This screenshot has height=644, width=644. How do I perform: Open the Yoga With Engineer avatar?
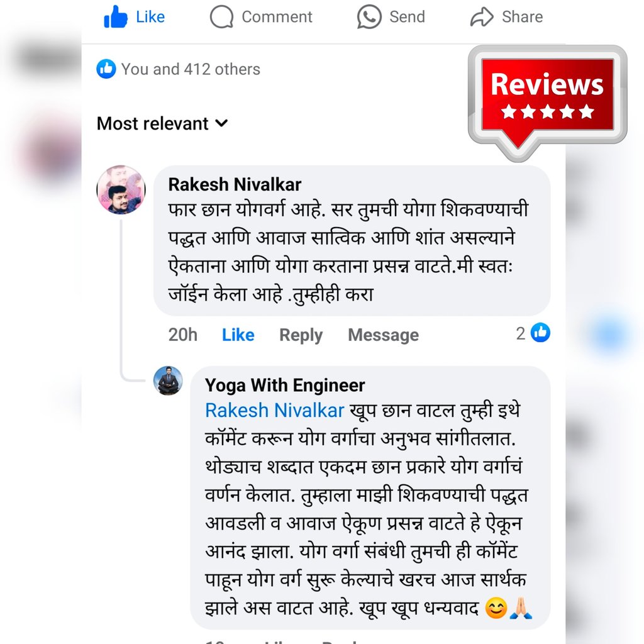168,380
